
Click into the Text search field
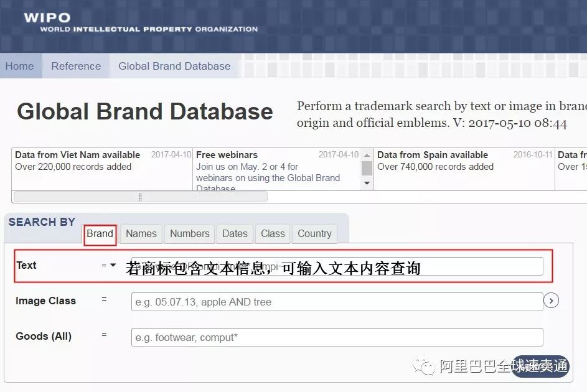[337, 266]
